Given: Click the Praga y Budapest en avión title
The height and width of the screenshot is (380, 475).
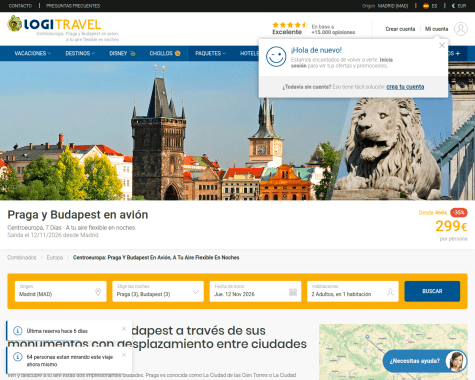Looking at the screenshot, I should pyautogui.click(x=78, y=215).
